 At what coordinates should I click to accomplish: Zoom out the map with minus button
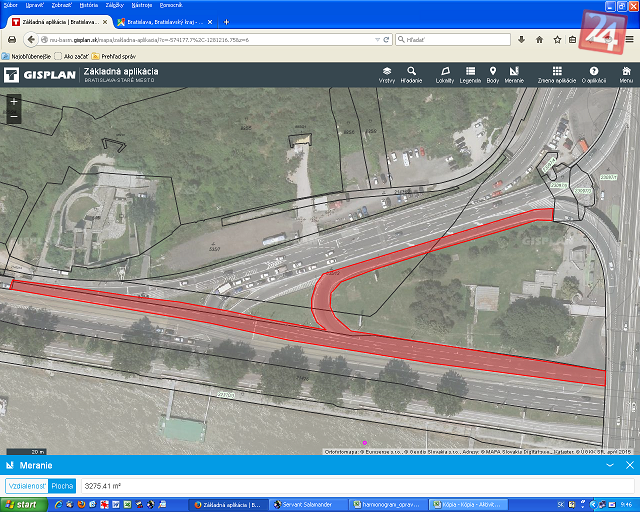coord(13,117)
